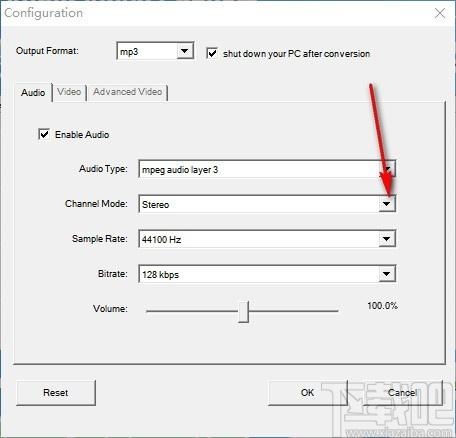This screenshot has width=456, height=438.
Task: Select the Audio tab
Action: coord(33,92)
